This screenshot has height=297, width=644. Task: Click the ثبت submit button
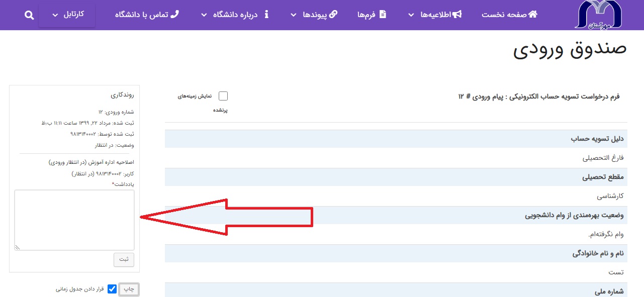(x=124, y=259)
